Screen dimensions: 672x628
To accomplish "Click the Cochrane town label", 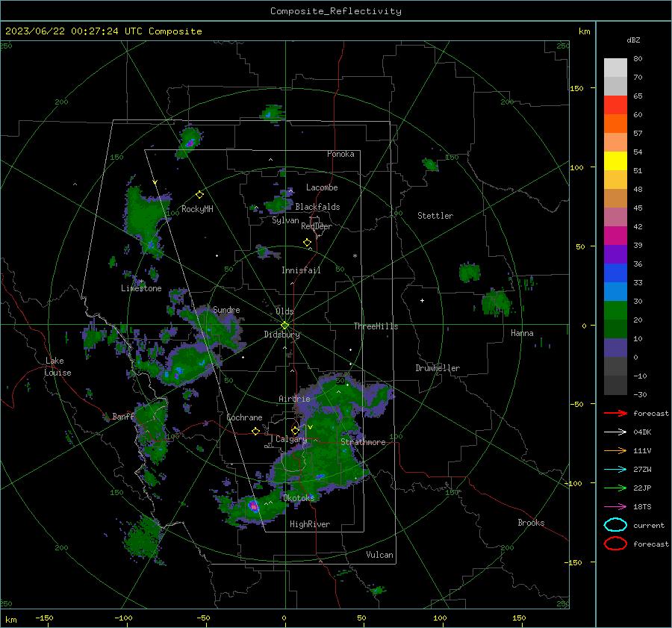I will pos(244,417).
